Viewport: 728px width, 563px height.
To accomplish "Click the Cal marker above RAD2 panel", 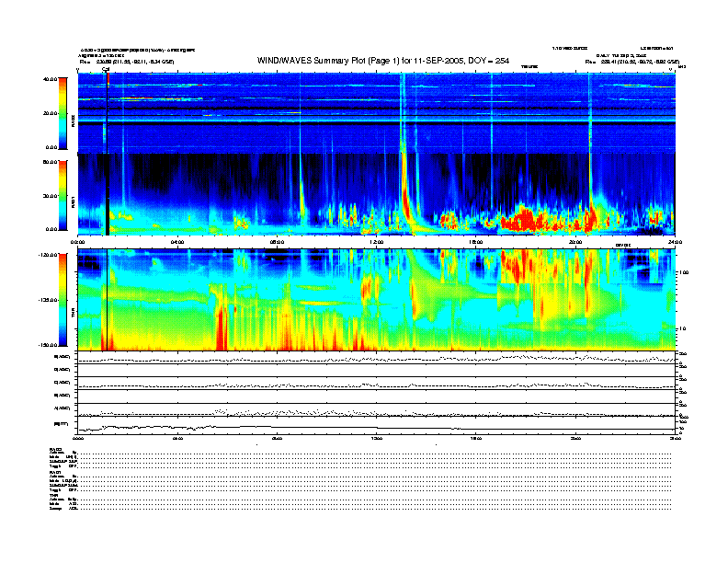I will pos(106,70).
